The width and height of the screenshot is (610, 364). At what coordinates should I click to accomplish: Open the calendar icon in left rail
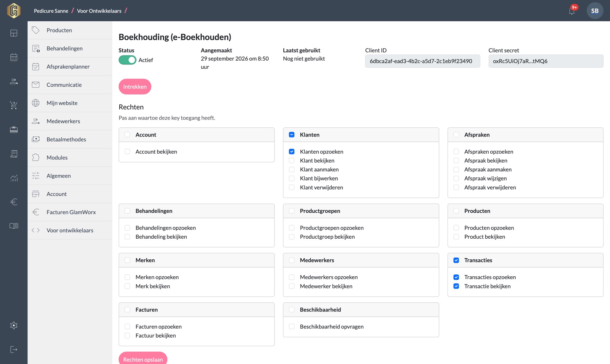pyautogui.click(x=14, y=57)
